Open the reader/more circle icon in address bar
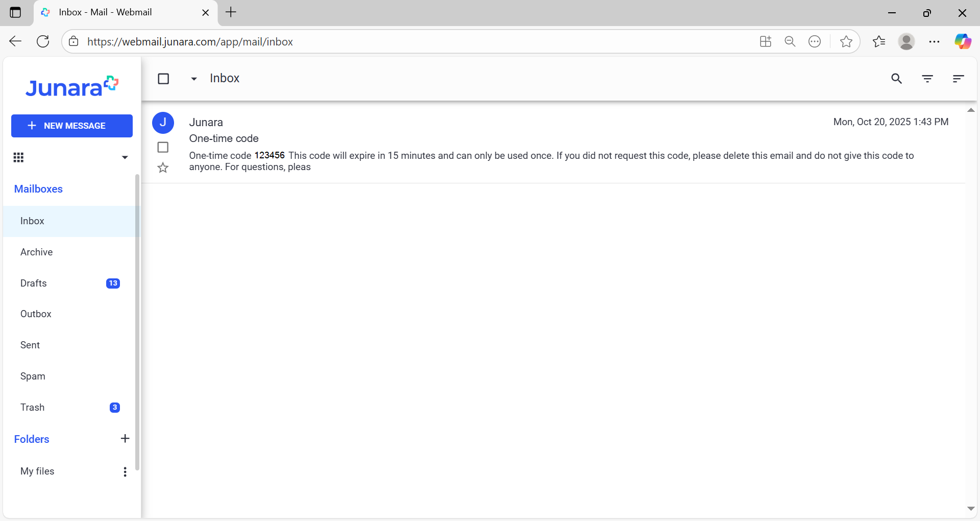The height and width of the screenshot is (521, 980). 815,41
